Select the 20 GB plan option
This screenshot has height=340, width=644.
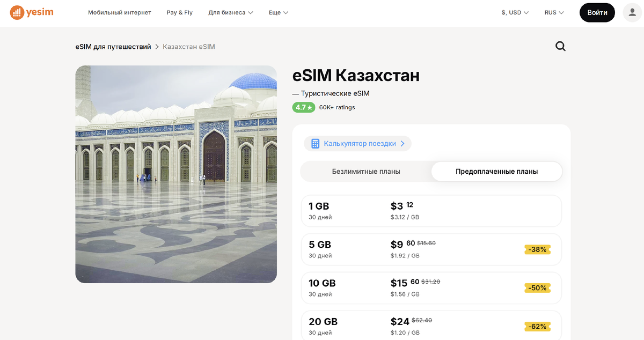[431, 326]
